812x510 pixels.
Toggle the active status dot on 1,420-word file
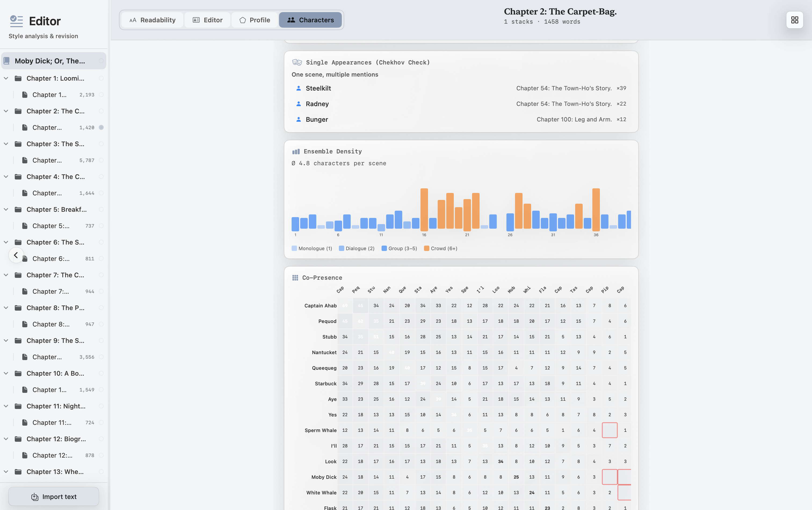click(x=101, y=127)
